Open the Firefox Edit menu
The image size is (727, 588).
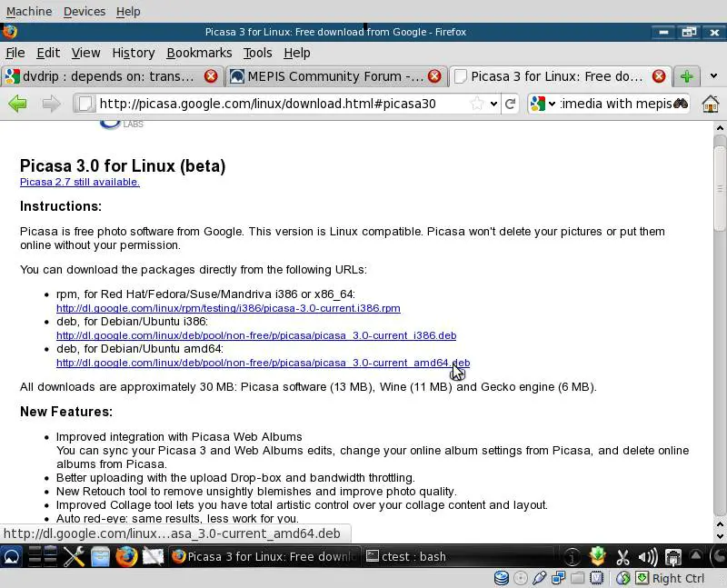(x=48, y=53)
